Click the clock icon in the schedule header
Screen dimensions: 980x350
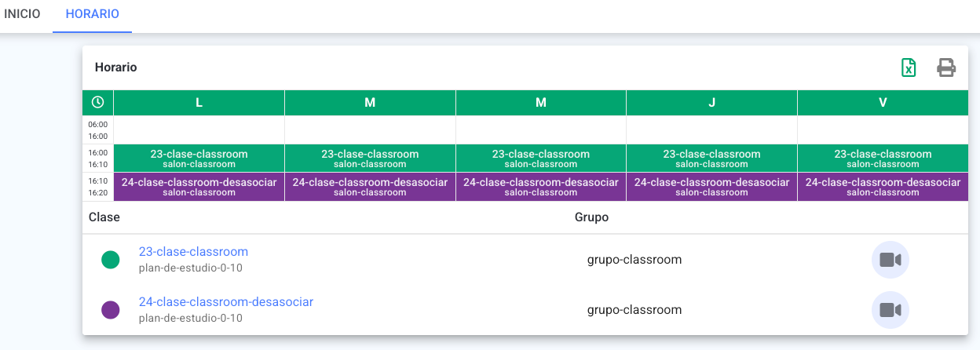(97, 102)
